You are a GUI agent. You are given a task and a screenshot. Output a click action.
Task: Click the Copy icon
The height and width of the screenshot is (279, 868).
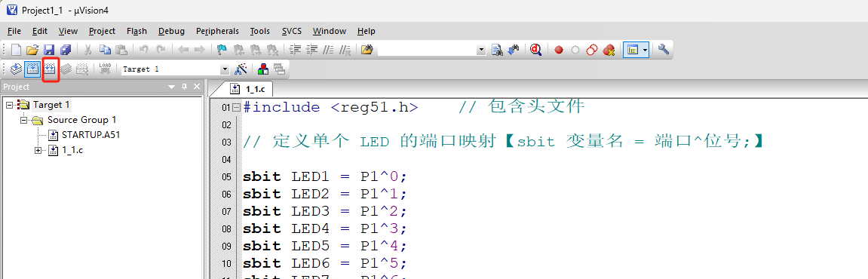105,50
